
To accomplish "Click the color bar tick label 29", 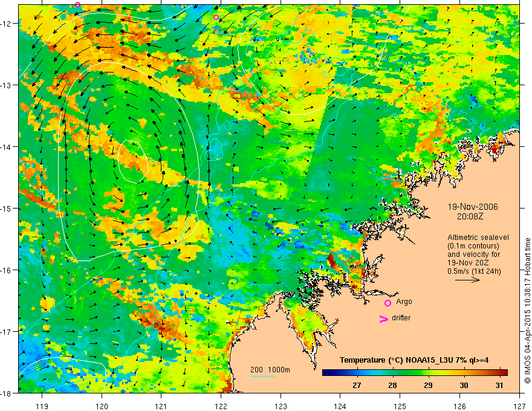I will (428, 386).
